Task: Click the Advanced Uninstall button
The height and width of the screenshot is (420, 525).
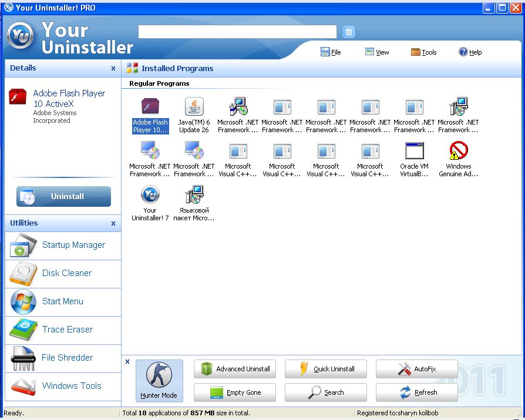Action: pyautogui.click(x=235, y=369)
